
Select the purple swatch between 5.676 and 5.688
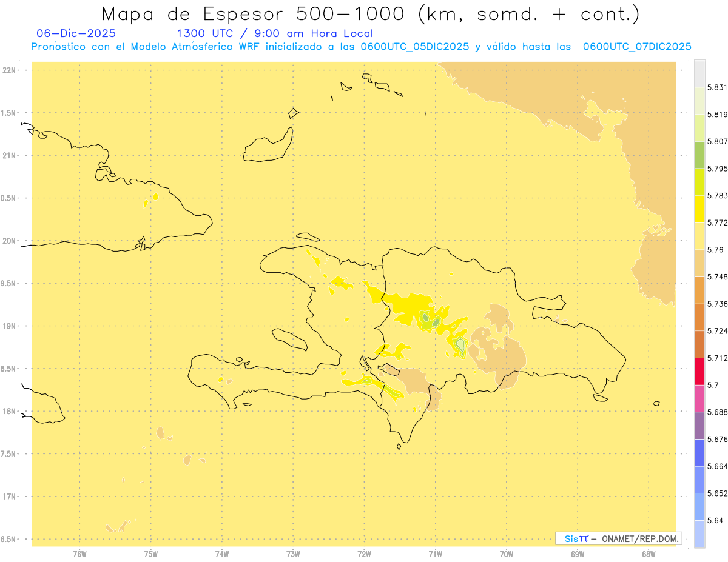click(x=699, y=426)
